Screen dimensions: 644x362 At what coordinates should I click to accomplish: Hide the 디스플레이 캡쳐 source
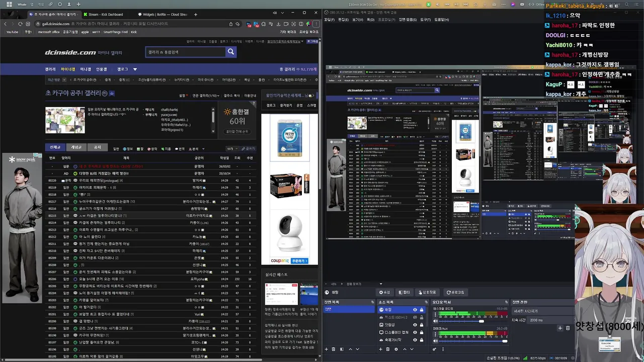415,332
